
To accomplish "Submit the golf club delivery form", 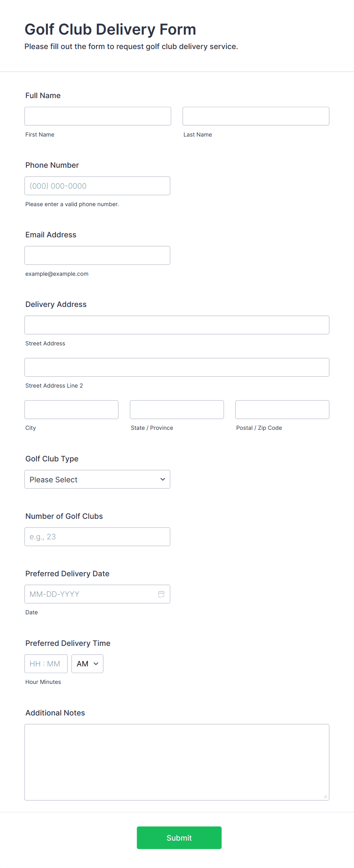I will tap(179, 838).
